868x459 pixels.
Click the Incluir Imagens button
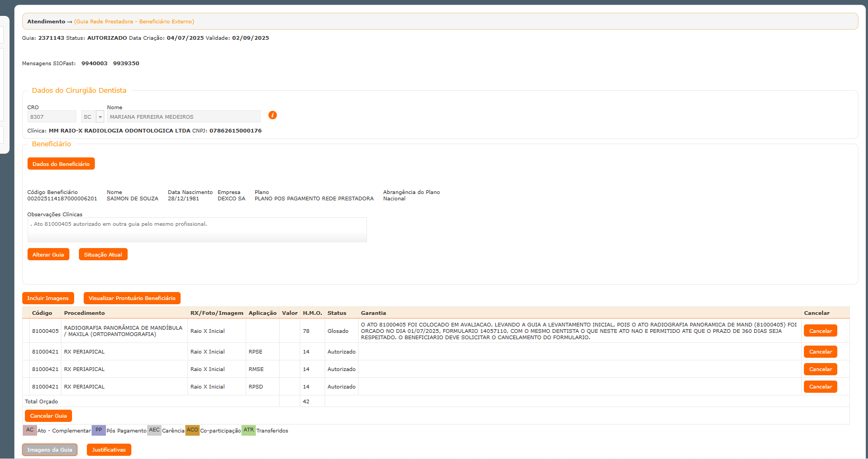(48, 298)
